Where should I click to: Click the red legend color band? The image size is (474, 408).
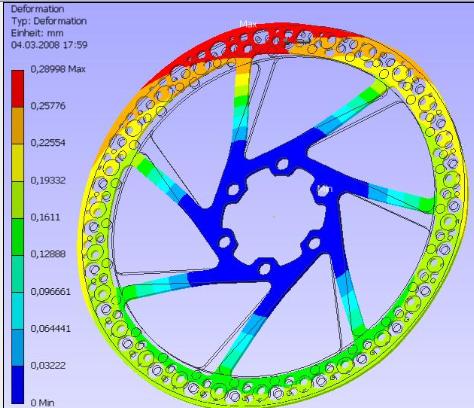[18, 89]
